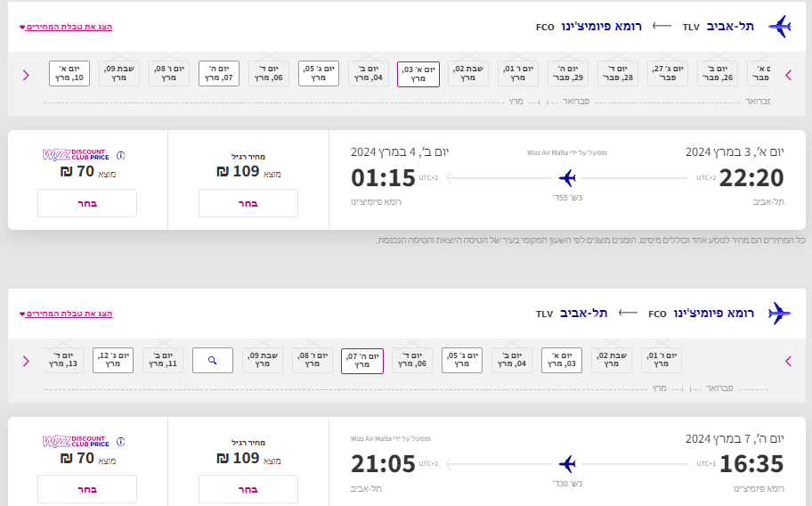Viewport: 812px width, 506px height.
Task: Expand the price table link for the outbound flight
Action: tap(66, 27)
